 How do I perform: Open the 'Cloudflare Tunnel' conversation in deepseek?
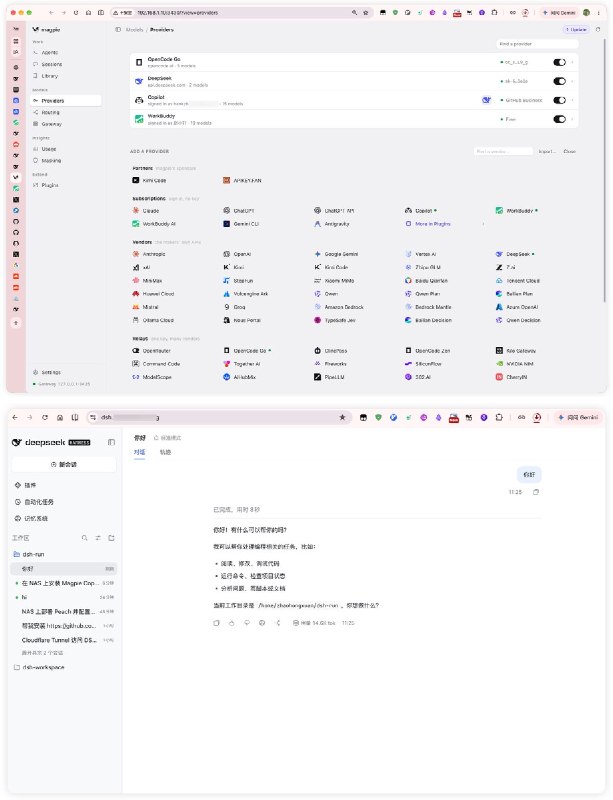pyautogui.click(x=64, y=640)
